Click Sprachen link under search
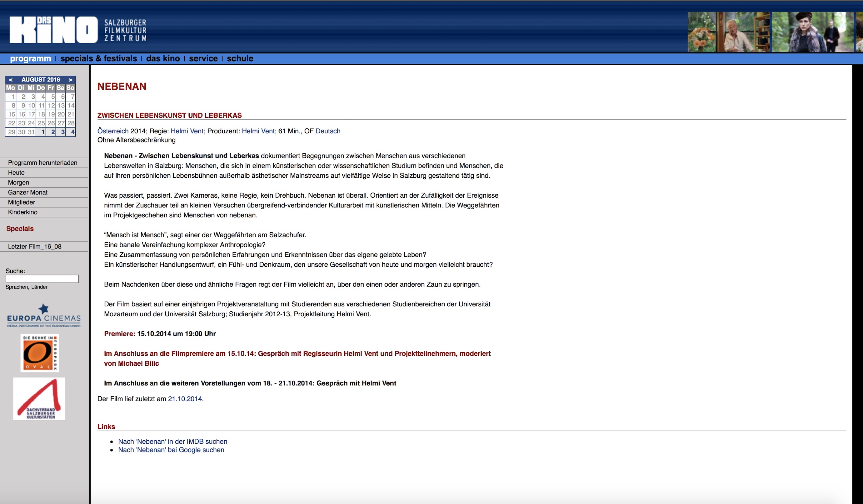 point(16,287)
